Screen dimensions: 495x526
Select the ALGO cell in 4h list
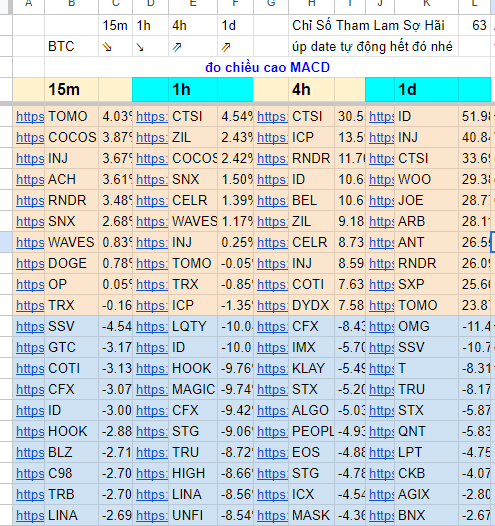coord(312,410)
